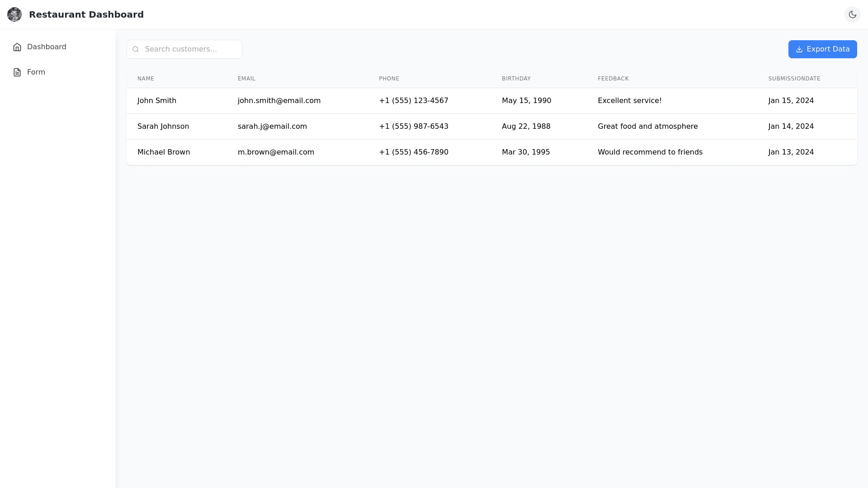Viewport: 868px width, 488px height.
Task: Click the SubmissionDate column header
Action: pos(794,79)
